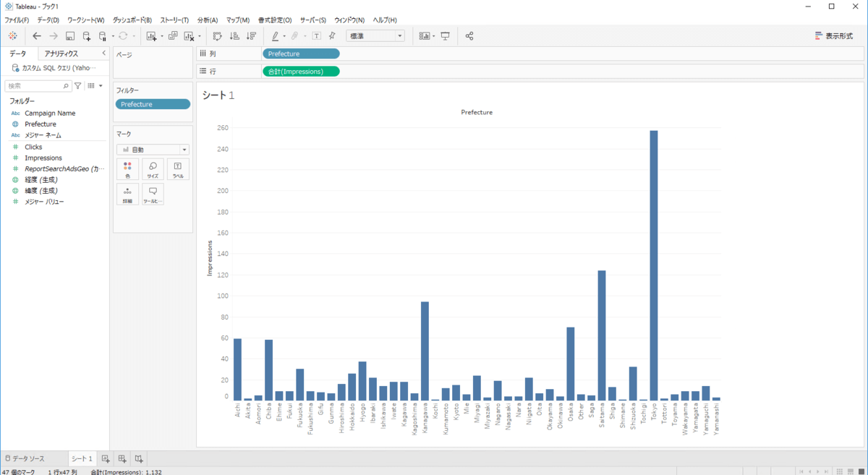This screenshot has width=868, height=475.
Task: Click the refresh run update icon
Action: coord(123,35)
